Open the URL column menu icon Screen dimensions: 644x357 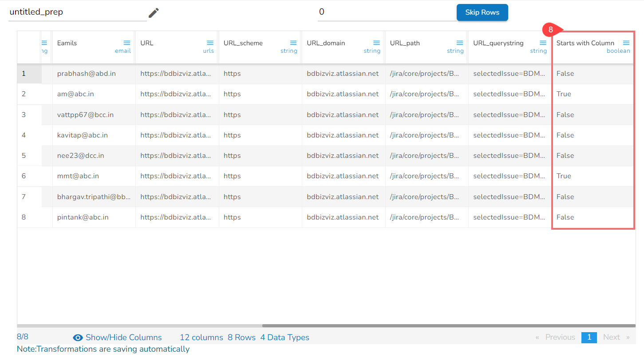pyautogui.click(x=210, y=43)
